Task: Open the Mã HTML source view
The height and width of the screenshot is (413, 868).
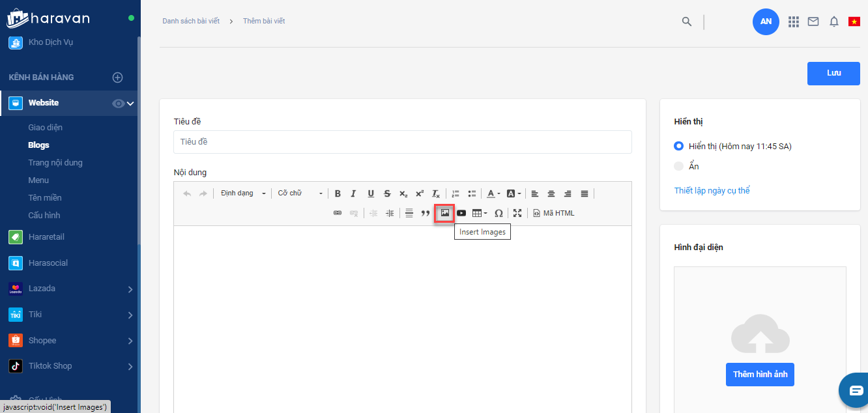Action: point(554,213)
